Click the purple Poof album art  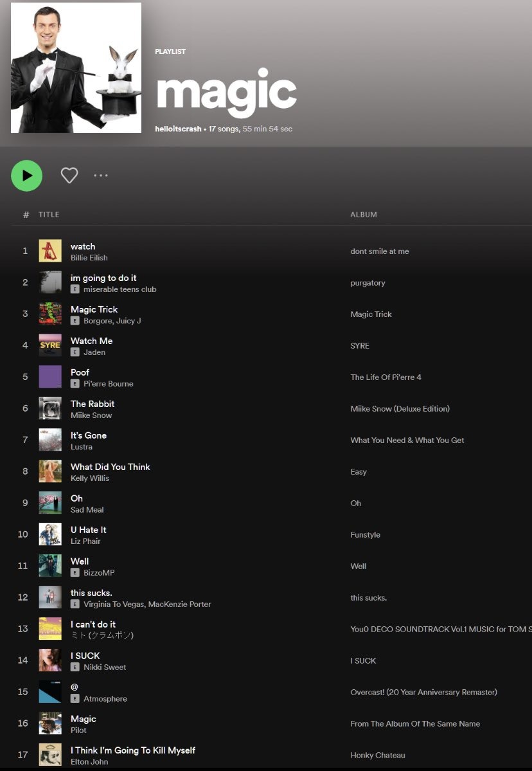50,377
